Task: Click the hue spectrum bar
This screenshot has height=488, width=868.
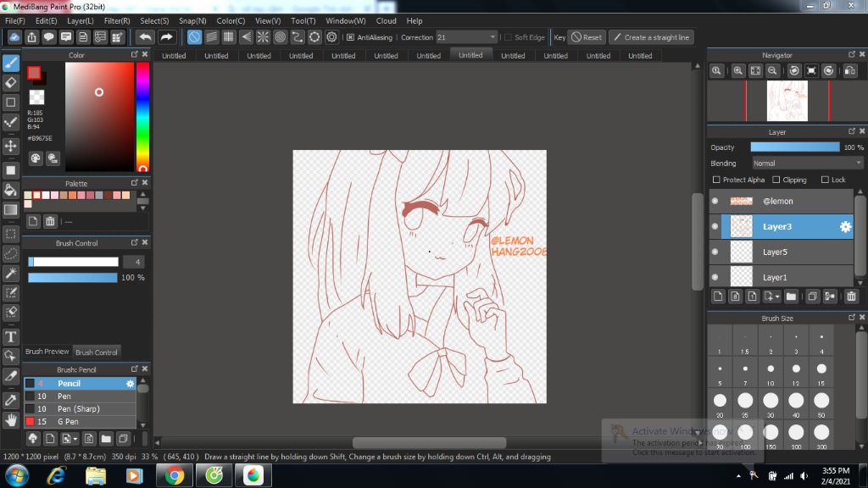Action: coord(142,117)
